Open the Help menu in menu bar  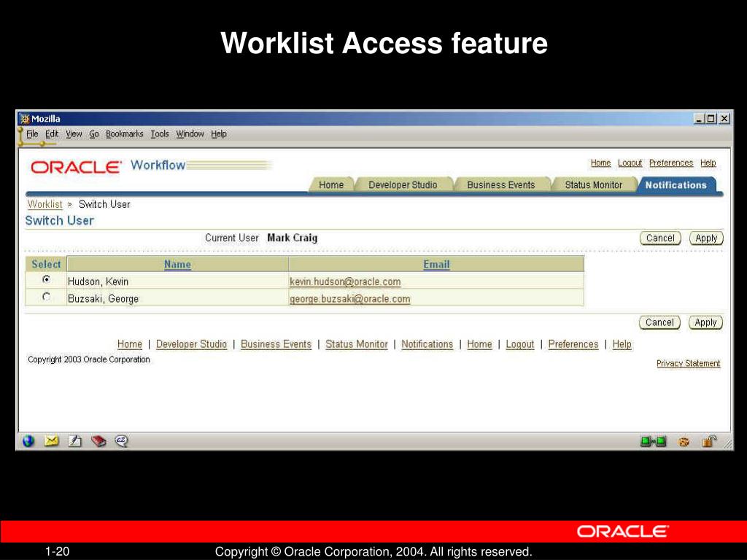point(219,134)
